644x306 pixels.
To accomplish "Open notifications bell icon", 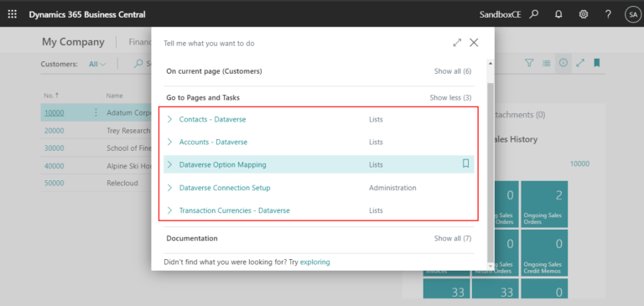I will pos(558,14).
